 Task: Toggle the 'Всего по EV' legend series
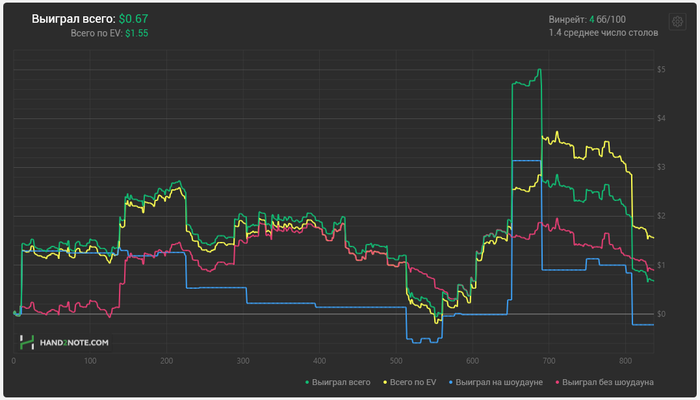coord(410,383)
